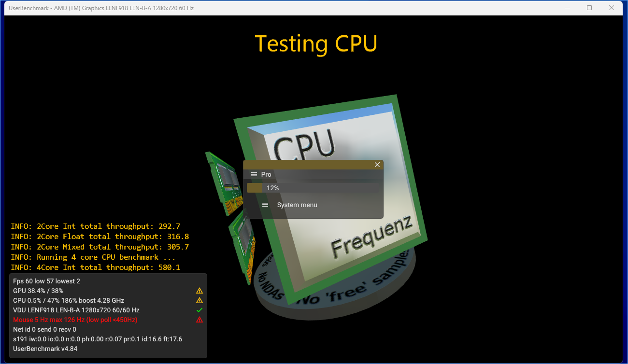Screen dimensions: 628x364
Task: Click the 4Core Int throughput 580.1 line
Action: 96,267
